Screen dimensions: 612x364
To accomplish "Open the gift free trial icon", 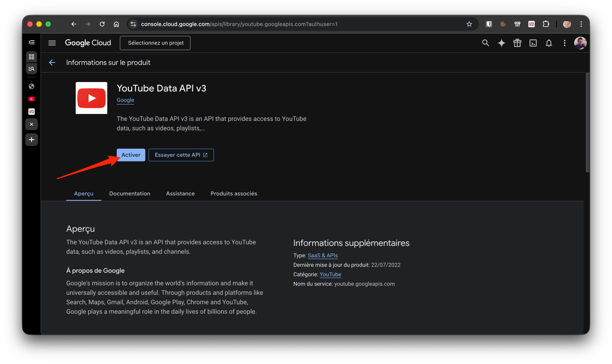I will pyautogui.click(x=517, y=43).
